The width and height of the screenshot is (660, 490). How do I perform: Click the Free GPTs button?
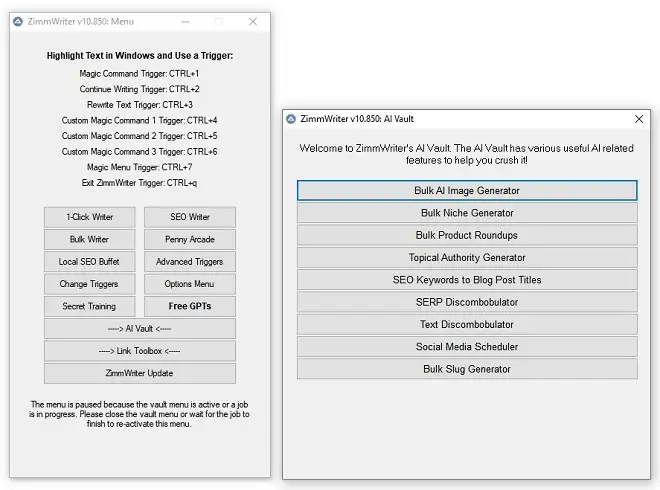tap(190, 306)
